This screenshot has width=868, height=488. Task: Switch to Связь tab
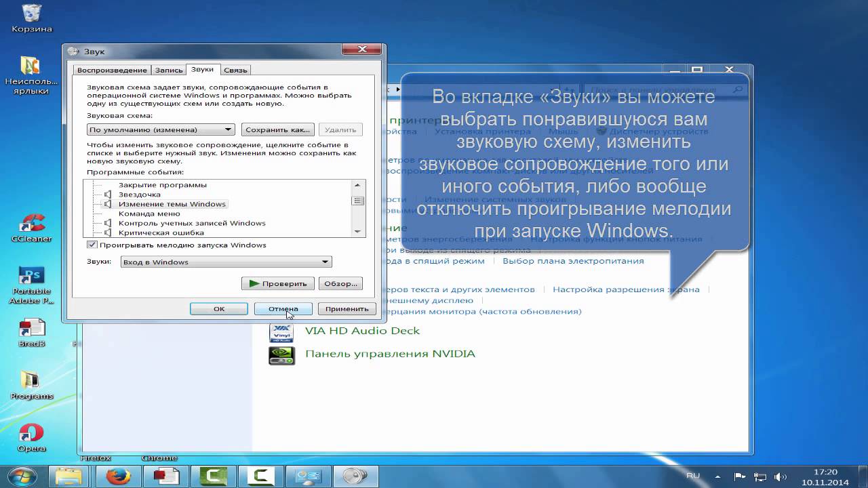(x=236, y=70)
